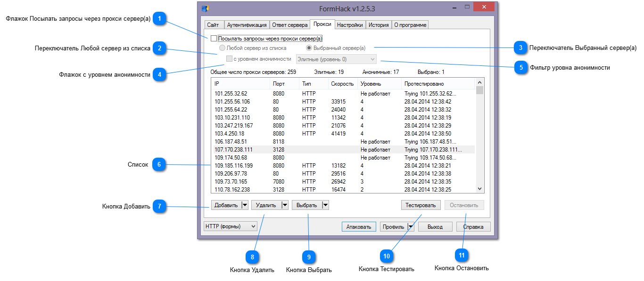
Task: Open the Настройки tab
Action: [x=349, y=25]
